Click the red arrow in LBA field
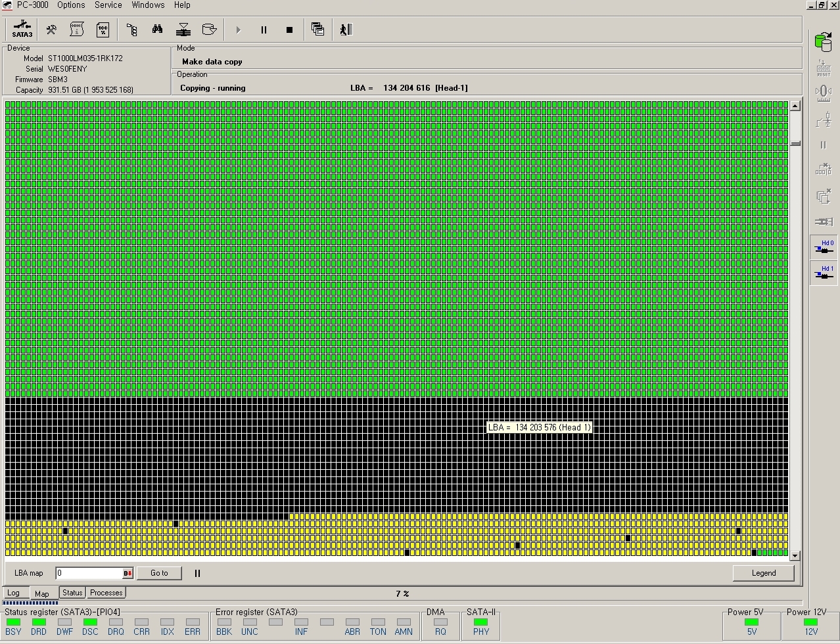The height and width of the screenshot is (644, 840). 128,574
